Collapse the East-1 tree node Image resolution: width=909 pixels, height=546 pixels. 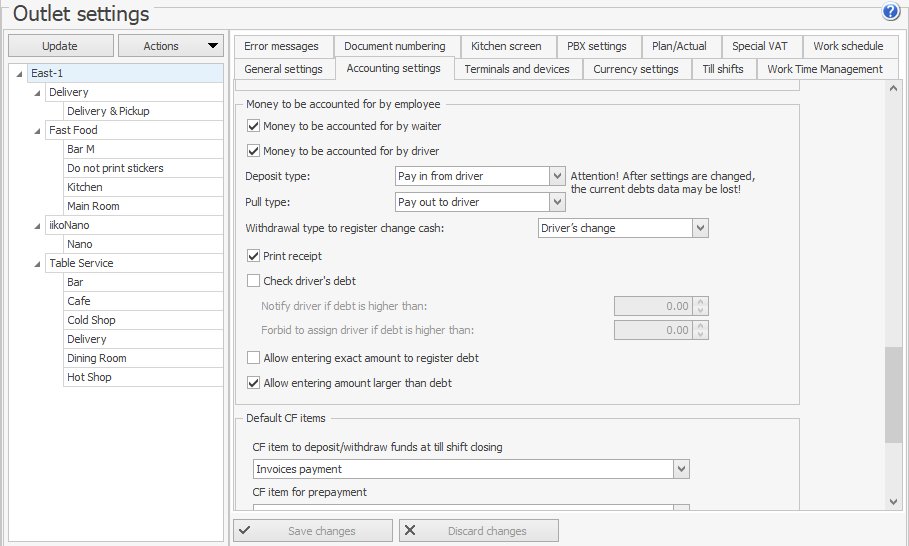[x=21, y=74]
